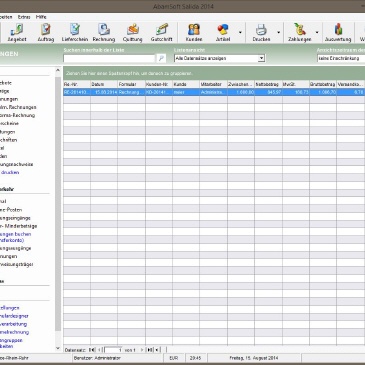Click the drucken link in sidebar

(x=10, y=172)
